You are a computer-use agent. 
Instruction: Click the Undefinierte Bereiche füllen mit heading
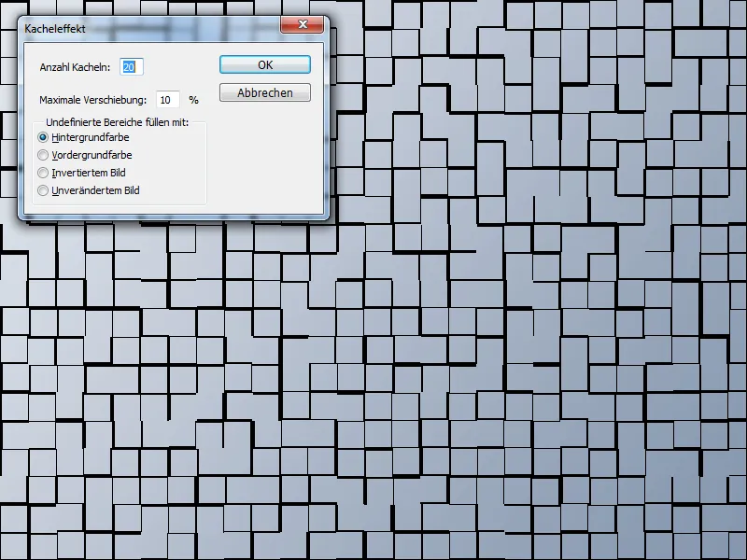point(118,122)
